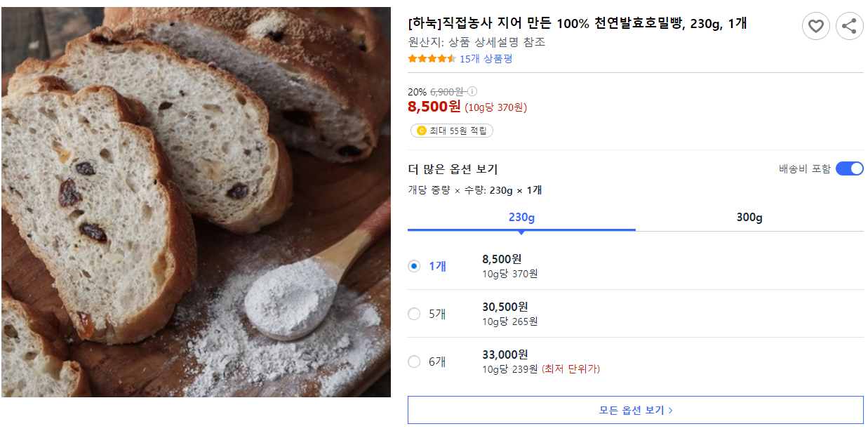Click the 33,000원 price option row

coord(636,362)
